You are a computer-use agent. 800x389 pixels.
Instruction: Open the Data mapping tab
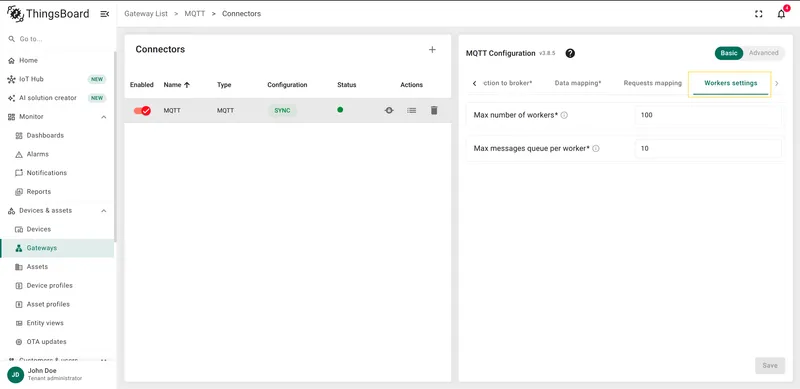[578, 83]
